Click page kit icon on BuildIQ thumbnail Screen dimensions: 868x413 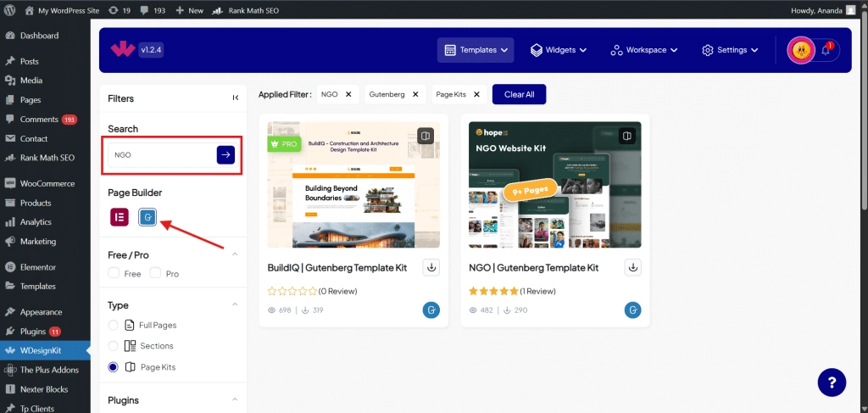(x=426, y=136)
